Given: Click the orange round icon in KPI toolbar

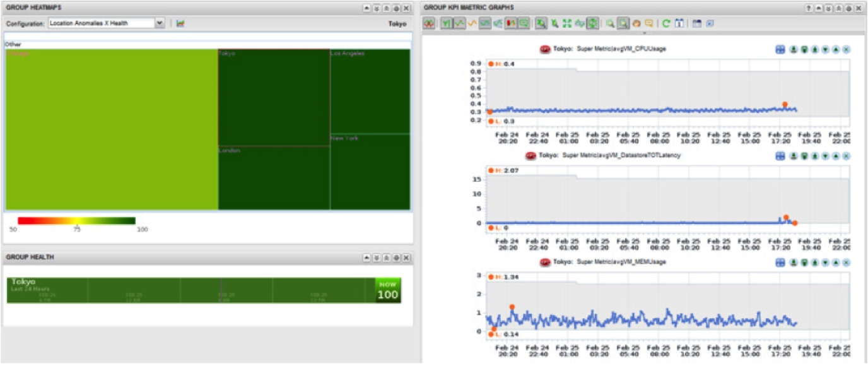Looking at the screenshot, I should tap(636, 23).
